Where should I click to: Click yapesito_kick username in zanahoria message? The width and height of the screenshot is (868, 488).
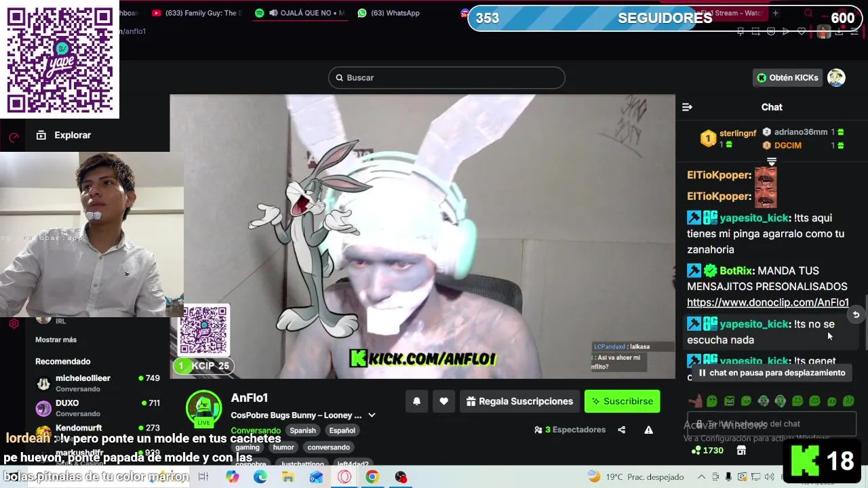[x=754, y=218]
